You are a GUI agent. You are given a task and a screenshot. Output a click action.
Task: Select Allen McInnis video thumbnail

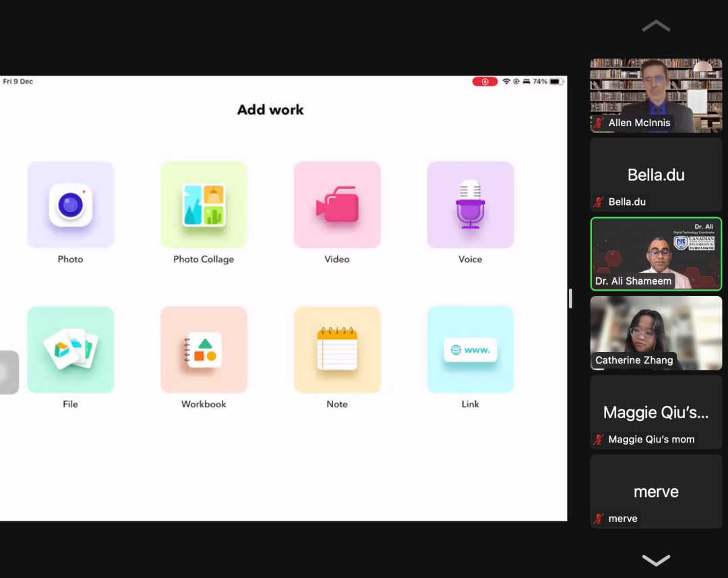[x=656, y=95]
